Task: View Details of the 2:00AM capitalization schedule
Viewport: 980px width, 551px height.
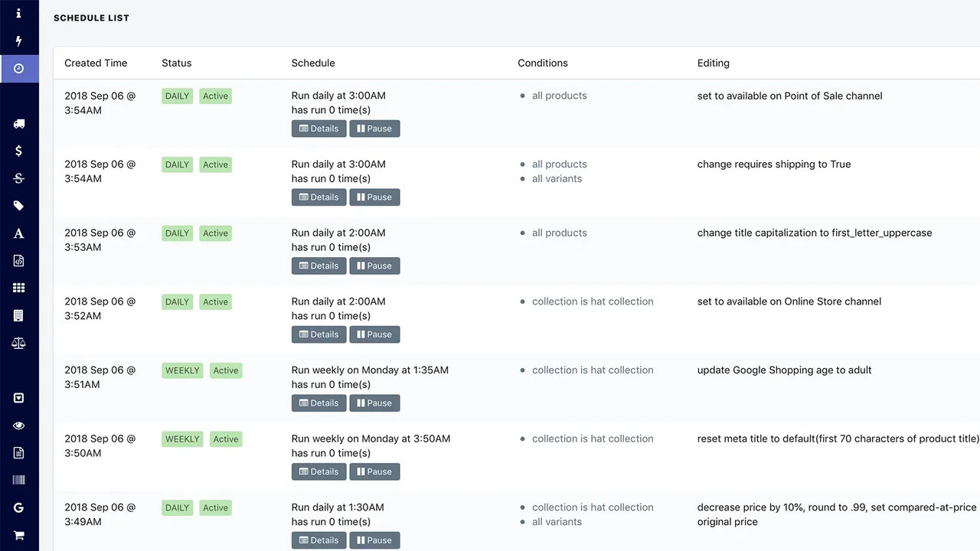Action: pyautogui.click(x=318, y=266)
